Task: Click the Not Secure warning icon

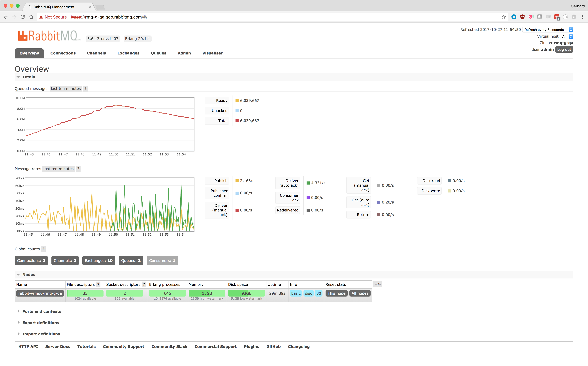Action: [x=41, y=17]
